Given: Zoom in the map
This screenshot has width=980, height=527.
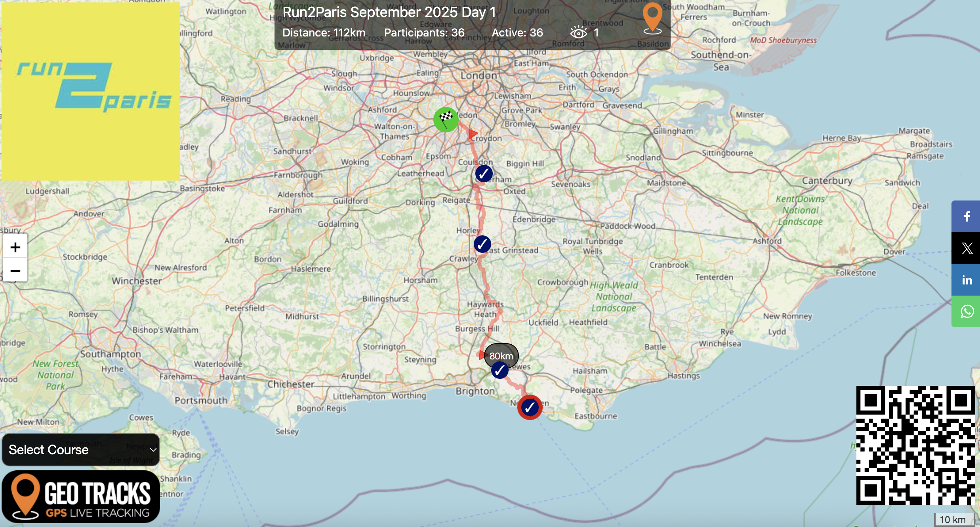Looking at the screenshot, I should click(15, 247).
